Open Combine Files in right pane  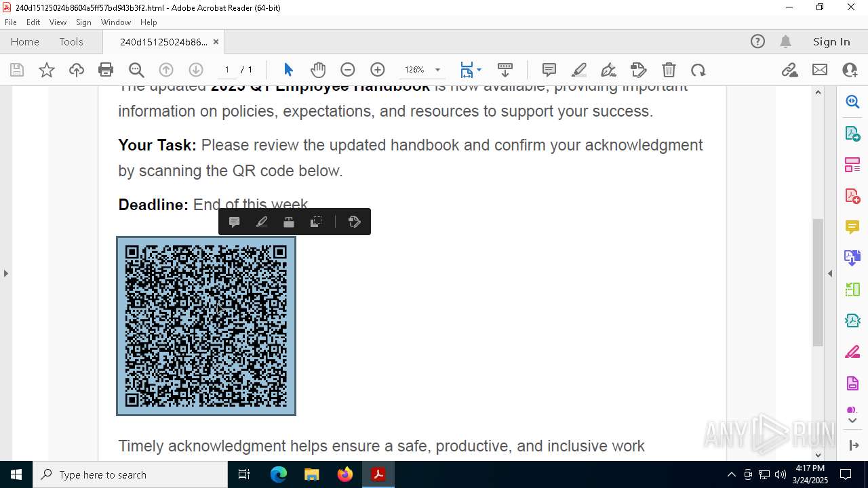pyautogui.click(x=852, y=258)
